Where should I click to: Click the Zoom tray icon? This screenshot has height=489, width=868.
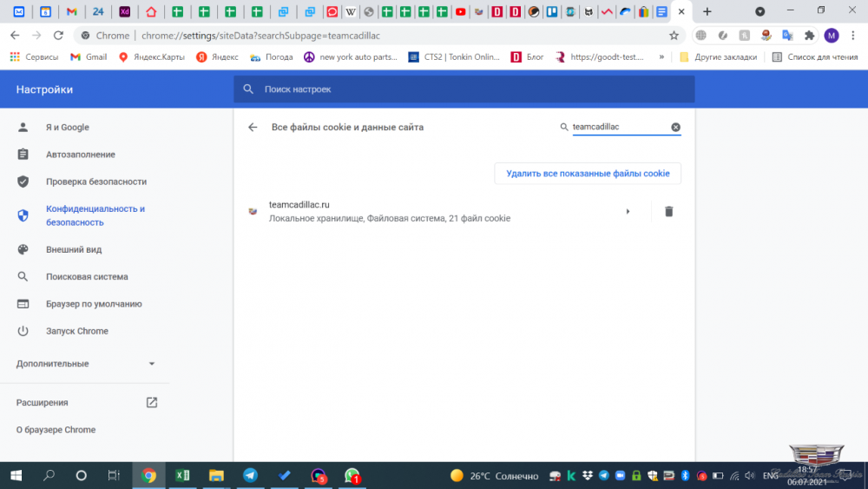(x=620, y=476)
